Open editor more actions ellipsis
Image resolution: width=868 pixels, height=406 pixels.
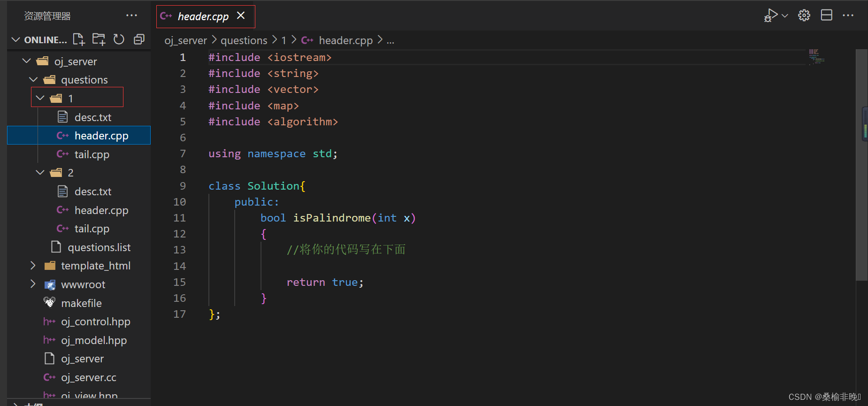(x=848, y=15)
